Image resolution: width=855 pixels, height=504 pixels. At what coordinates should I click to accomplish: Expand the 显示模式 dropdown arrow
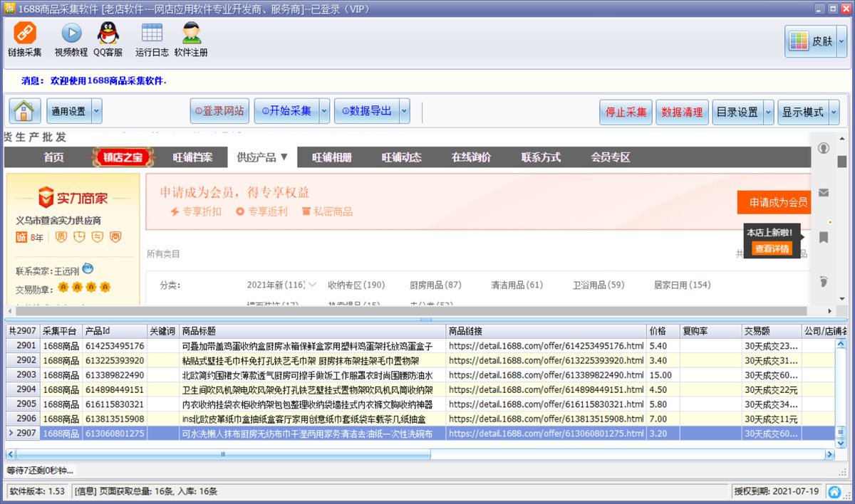(x=833, y=112)
